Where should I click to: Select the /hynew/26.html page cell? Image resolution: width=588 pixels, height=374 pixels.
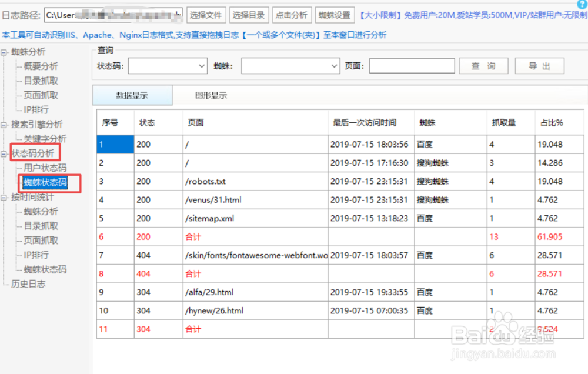[255, 310]
